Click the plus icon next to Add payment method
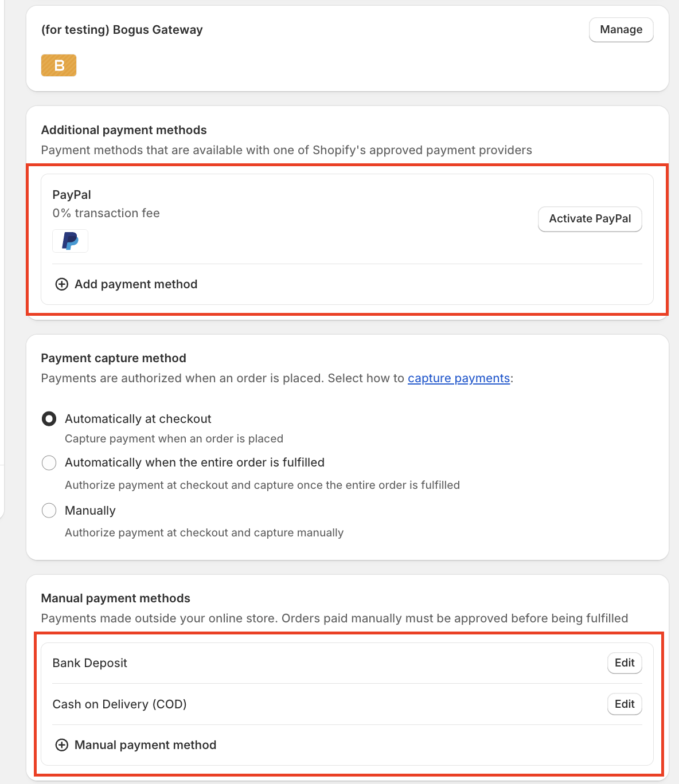Screen dimensions: 679x784 (x=61, y=284)
